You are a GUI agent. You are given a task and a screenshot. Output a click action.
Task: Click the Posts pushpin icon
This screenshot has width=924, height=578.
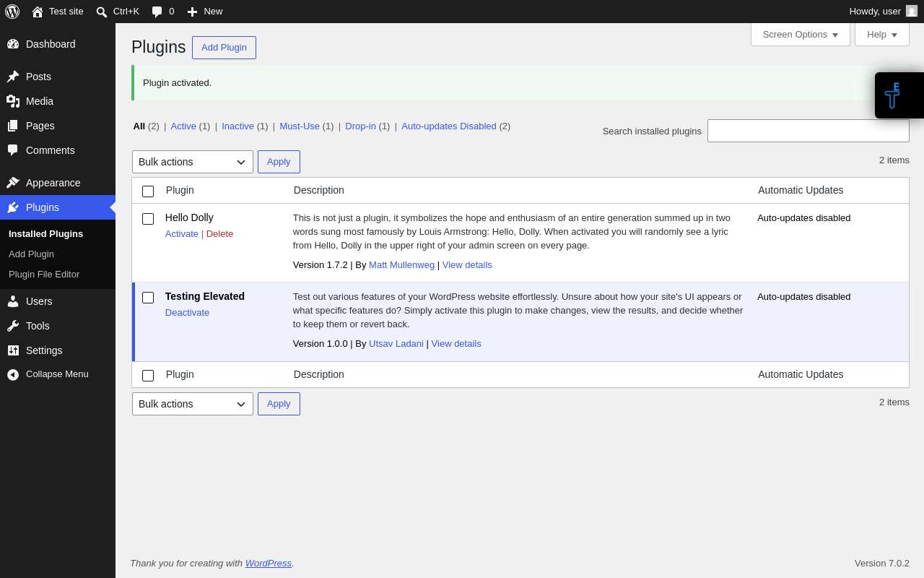[13, 77]
